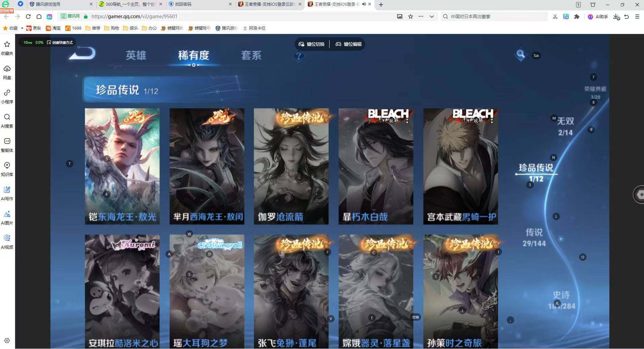Screen dimensions: 644x349
Task: Open AI写作 in the browser sidebar
Action: pos(7,194)
